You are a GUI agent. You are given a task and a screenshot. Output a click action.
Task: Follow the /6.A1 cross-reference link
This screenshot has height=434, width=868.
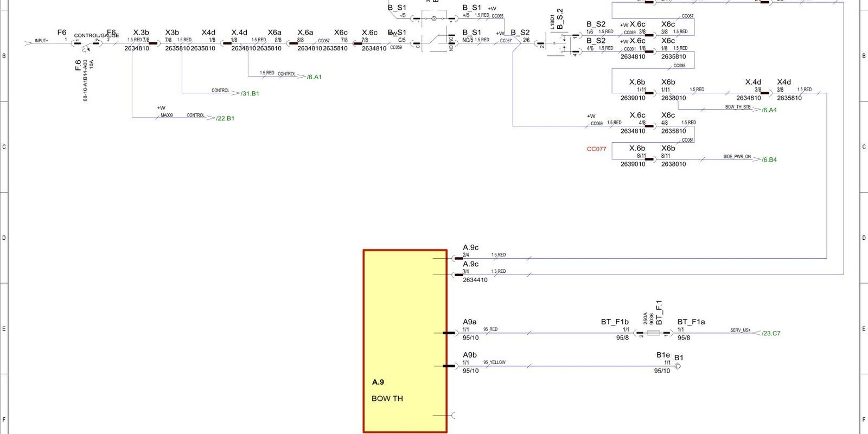[x=314, y=77]
